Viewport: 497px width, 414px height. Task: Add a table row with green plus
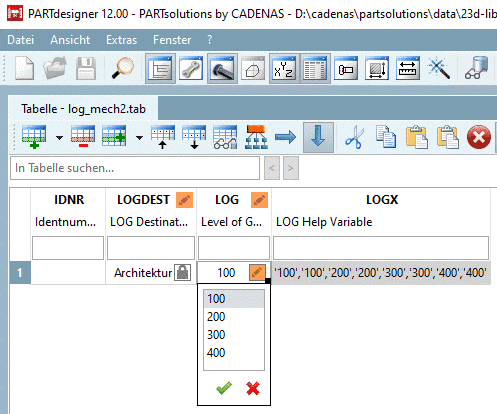click(34, 137)
